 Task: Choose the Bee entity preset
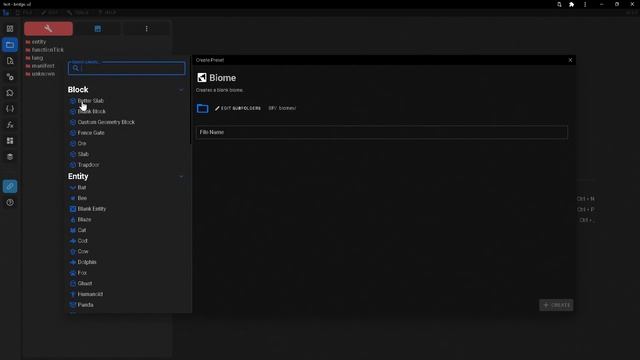pyautogui.click(x=78, y=198)
